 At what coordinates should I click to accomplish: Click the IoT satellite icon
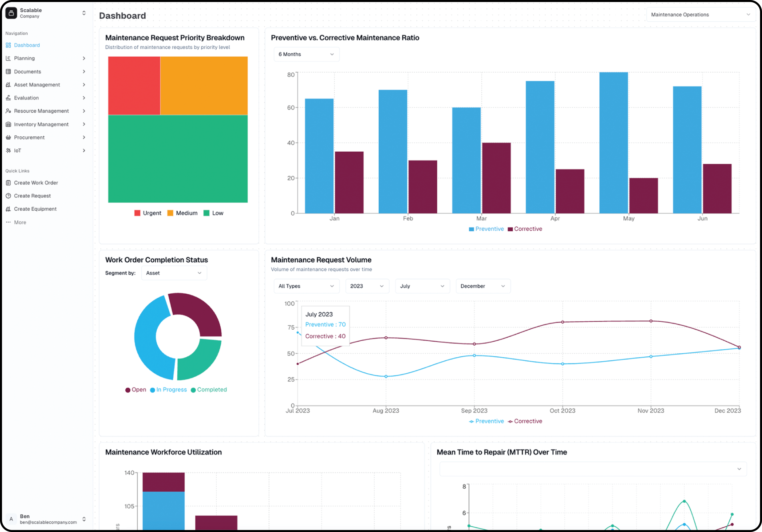tap(8, 151)
